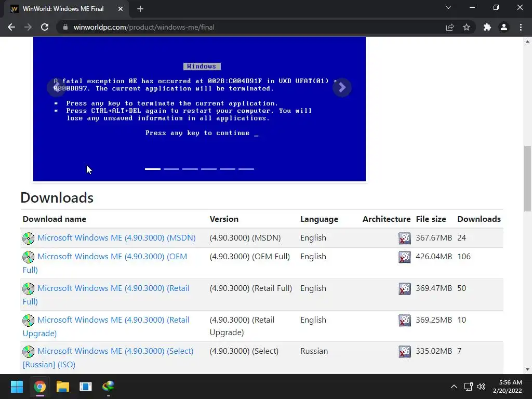Close the WinWorld: Windows ME Final tab
Screen dimensions: 532x399
pos(121,9)
